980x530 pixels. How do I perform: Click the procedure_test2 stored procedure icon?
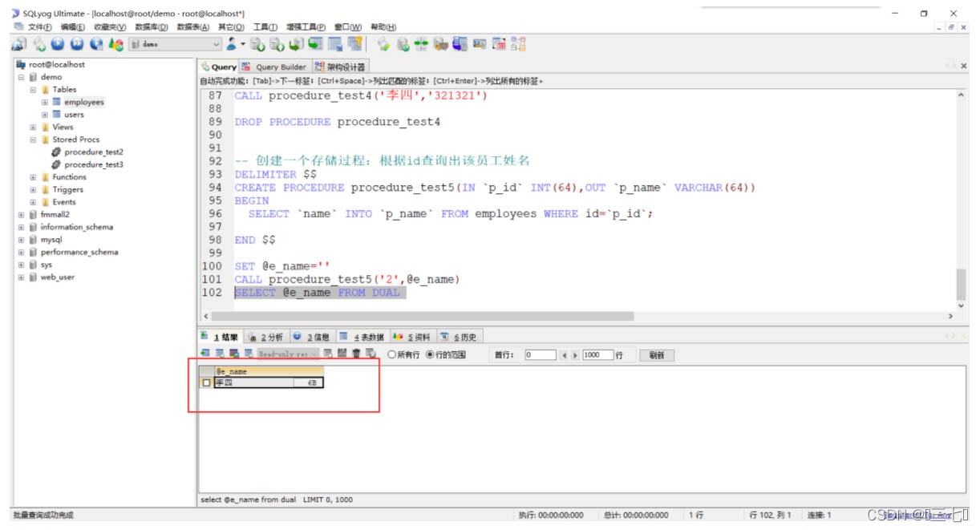[56, 152]
